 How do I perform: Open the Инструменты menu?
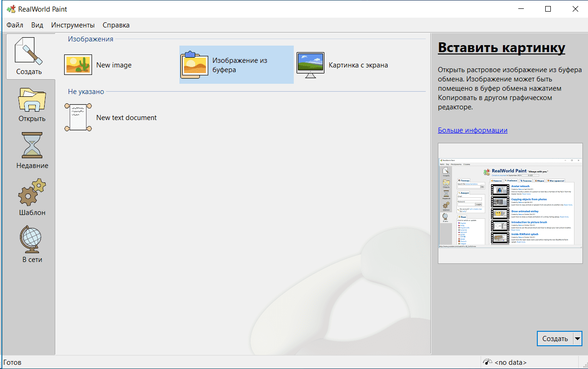pyautogui.click(x=73, y=25)
